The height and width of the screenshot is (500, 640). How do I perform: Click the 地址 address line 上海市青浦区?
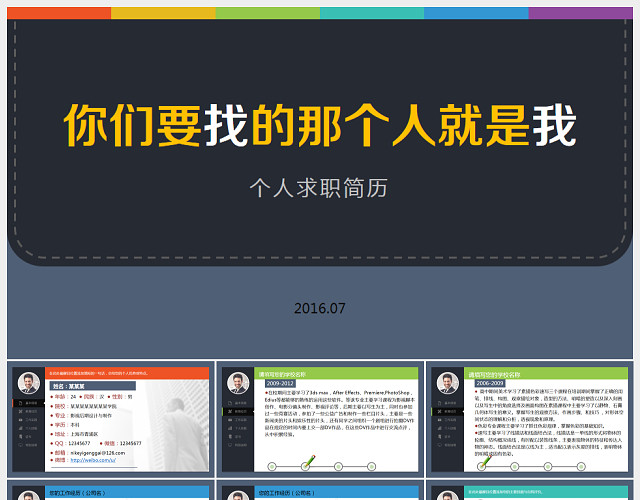point(74,434)
